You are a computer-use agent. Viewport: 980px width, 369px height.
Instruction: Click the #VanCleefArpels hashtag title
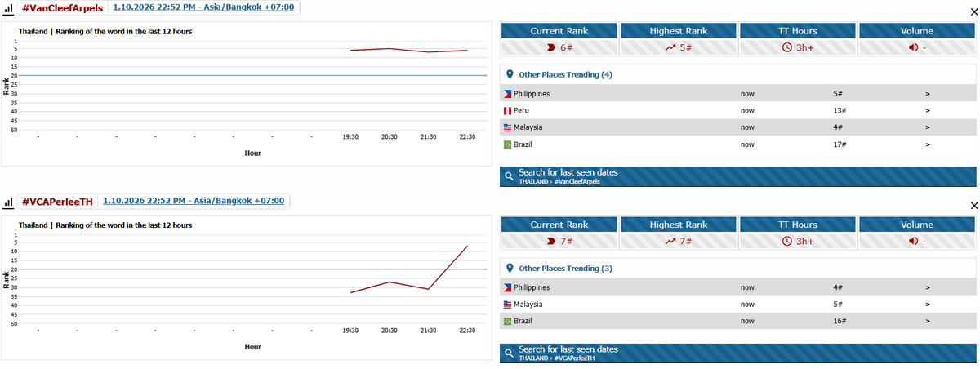[x=62, y=8]
